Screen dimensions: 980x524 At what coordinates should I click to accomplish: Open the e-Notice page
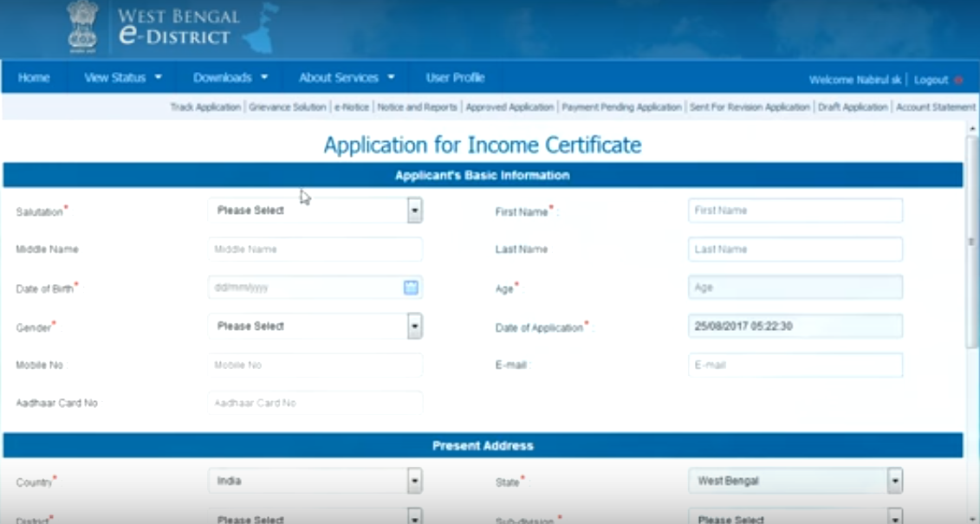pyautogui.click(x=351, y=107)
